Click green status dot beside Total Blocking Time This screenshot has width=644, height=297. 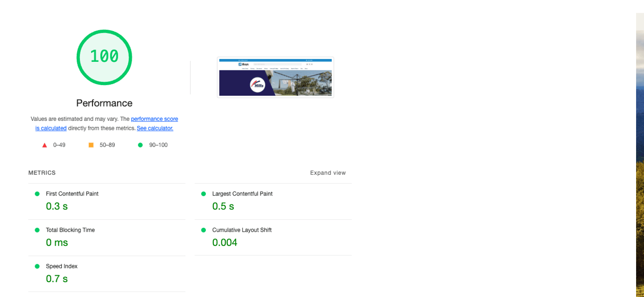pos(37,230)
